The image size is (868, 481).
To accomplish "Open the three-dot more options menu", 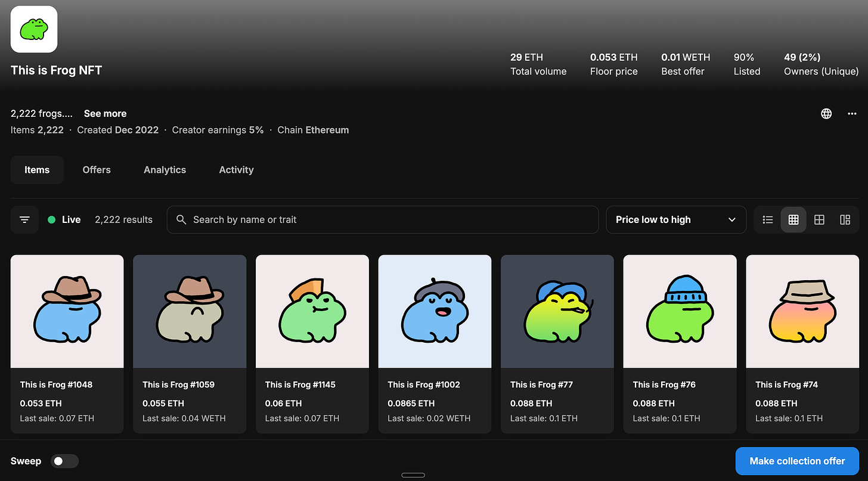I will [x=852, y=114].
